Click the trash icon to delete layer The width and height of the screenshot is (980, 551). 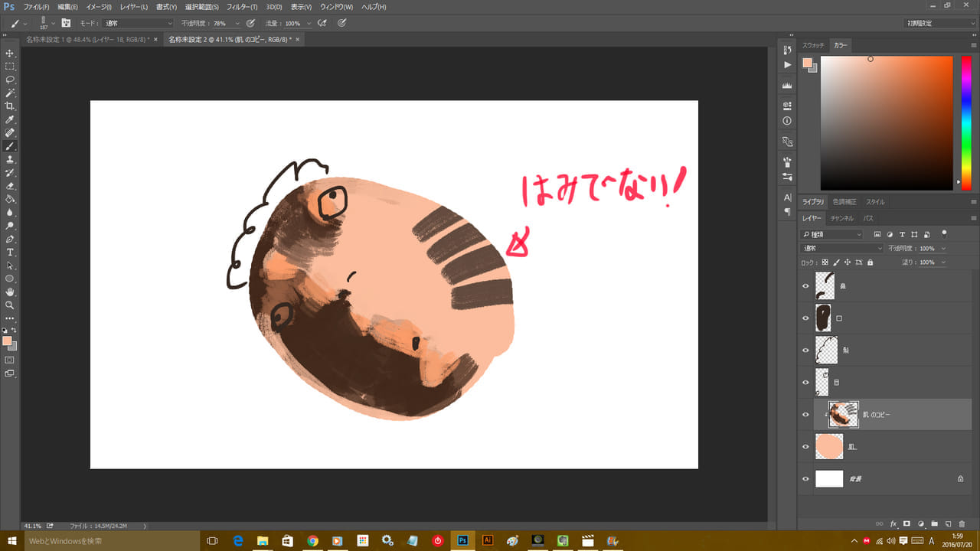[962, 524]
